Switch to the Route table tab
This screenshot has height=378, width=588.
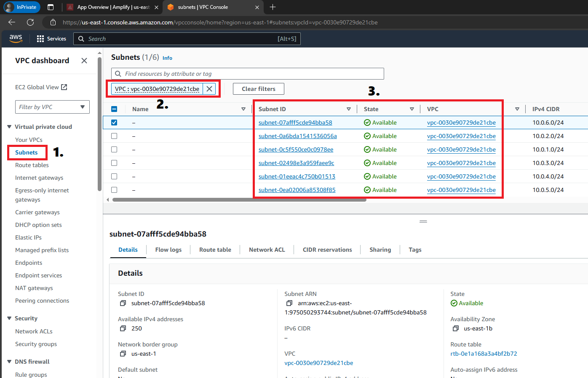click(215, 250)
